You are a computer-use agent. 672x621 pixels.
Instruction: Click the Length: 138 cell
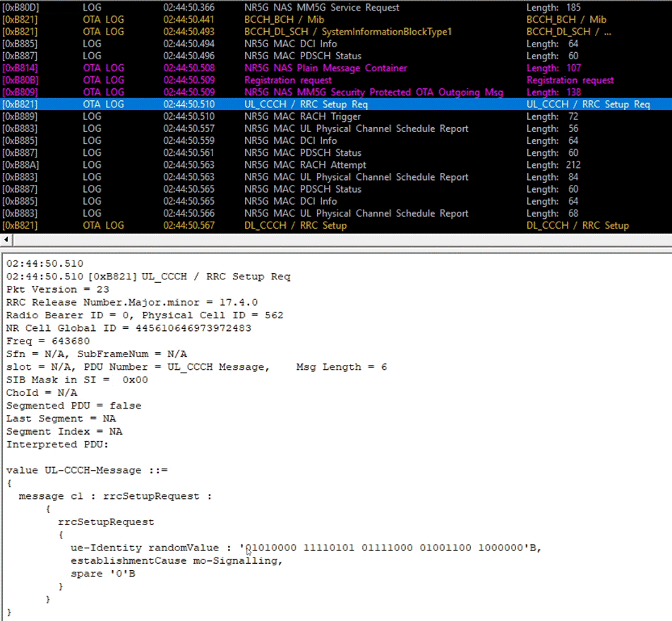click(x=553, y=92)
